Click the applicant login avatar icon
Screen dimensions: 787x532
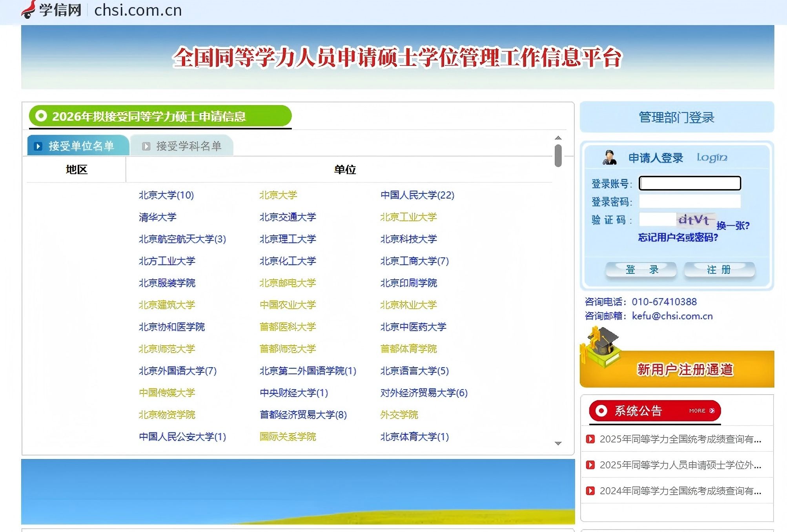click(x=609, y=158)
